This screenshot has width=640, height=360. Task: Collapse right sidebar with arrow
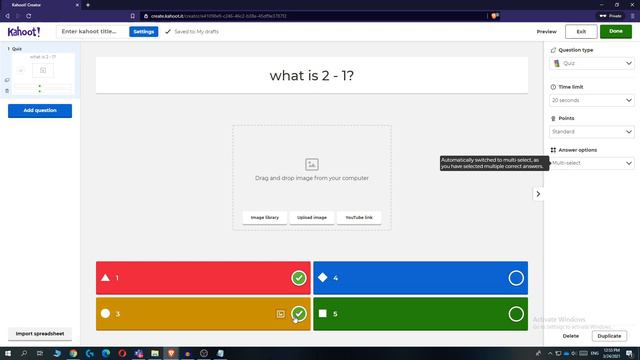click(538, 194)
